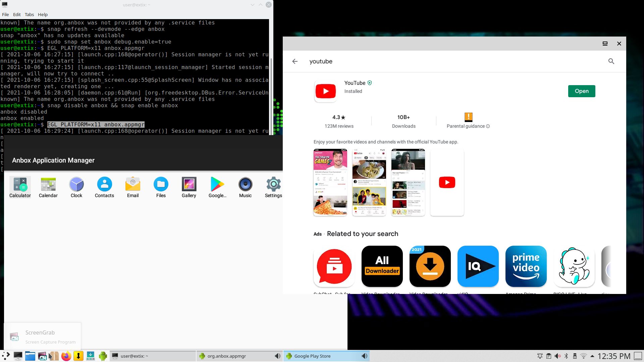
Task: Click the YouTube app logo in Play Store
Action: click(325, 91)
